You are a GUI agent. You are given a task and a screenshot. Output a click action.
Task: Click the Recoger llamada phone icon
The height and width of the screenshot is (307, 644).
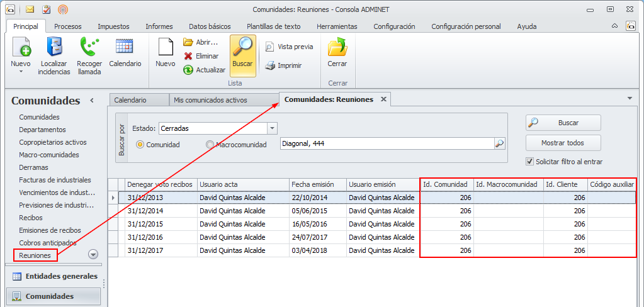click(89, 48)
